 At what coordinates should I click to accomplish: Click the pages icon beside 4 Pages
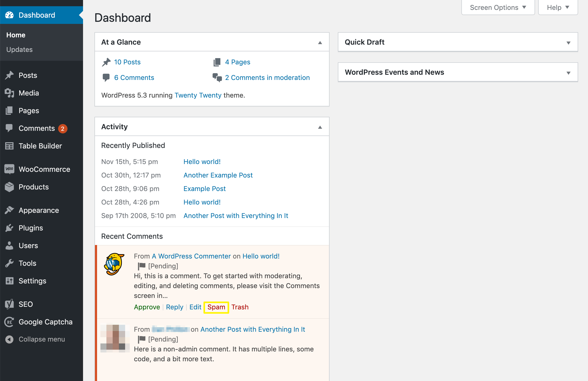(217, 62)
